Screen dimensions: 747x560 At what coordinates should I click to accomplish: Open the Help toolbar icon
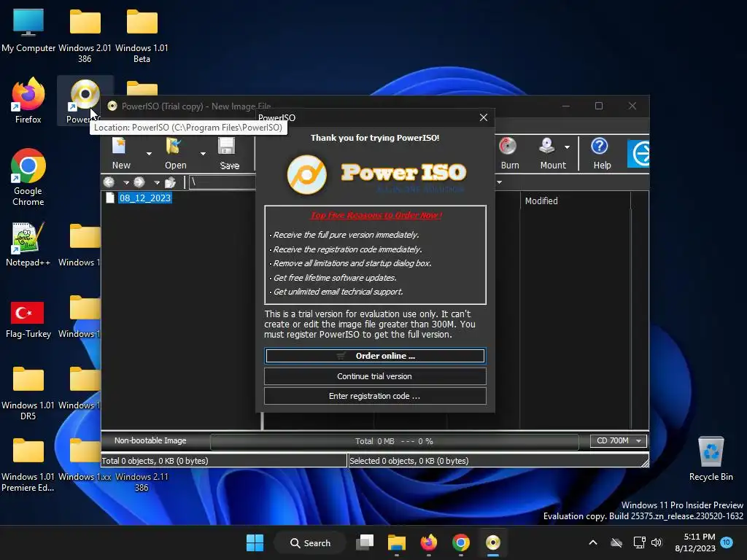tap(600, 146)
